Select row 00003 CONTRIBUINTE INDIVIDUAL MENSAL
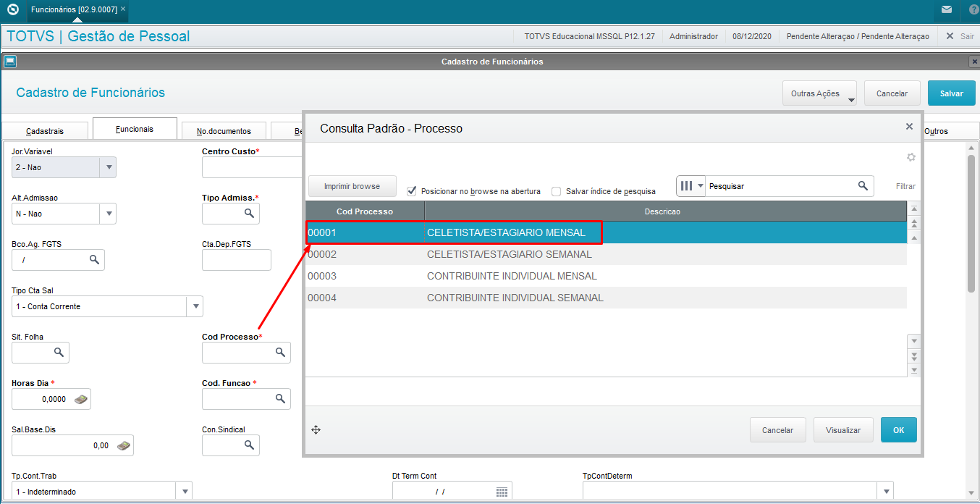 tap(606, 276)
